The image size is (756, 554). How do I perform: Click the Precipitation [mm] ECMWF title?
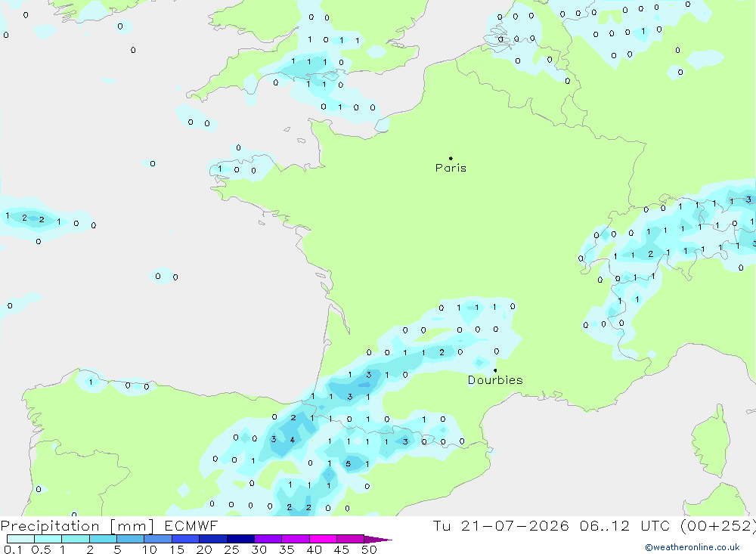point(110,525)
